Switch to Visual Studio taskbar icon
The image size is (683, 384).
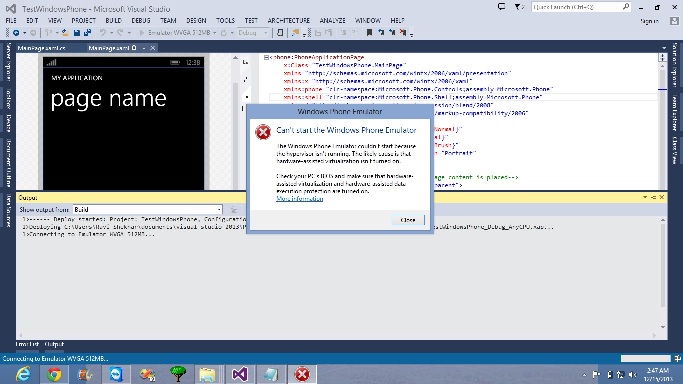[x=240, y=374]
